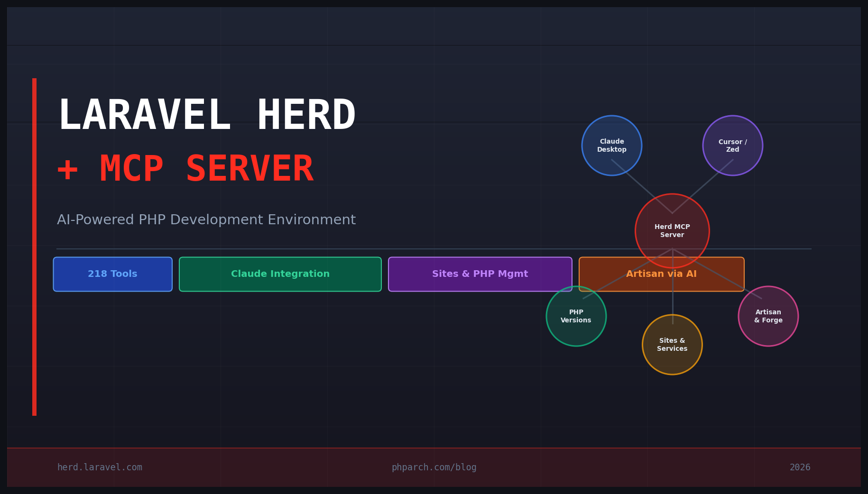This screenshot has width=868, height=494.
Task: Click the 218 Tools badge
Action: point(113,274)
